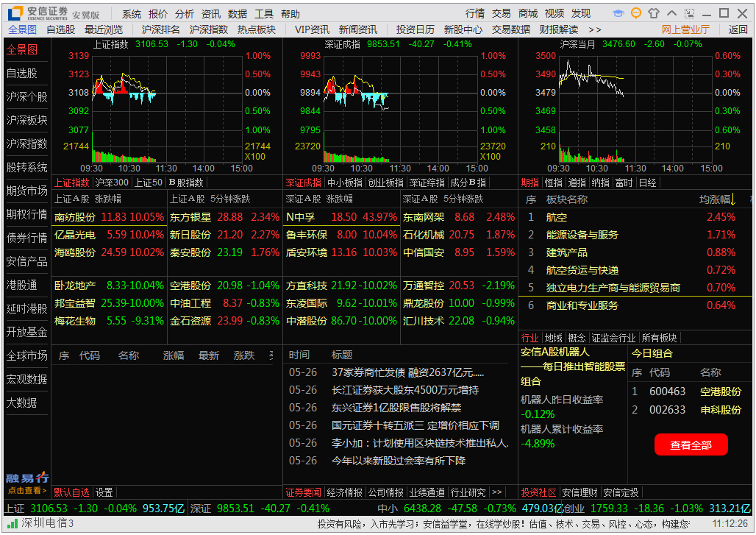
Task: Open the 设置 tab for watchlist
Action: (x=104, y=492)
